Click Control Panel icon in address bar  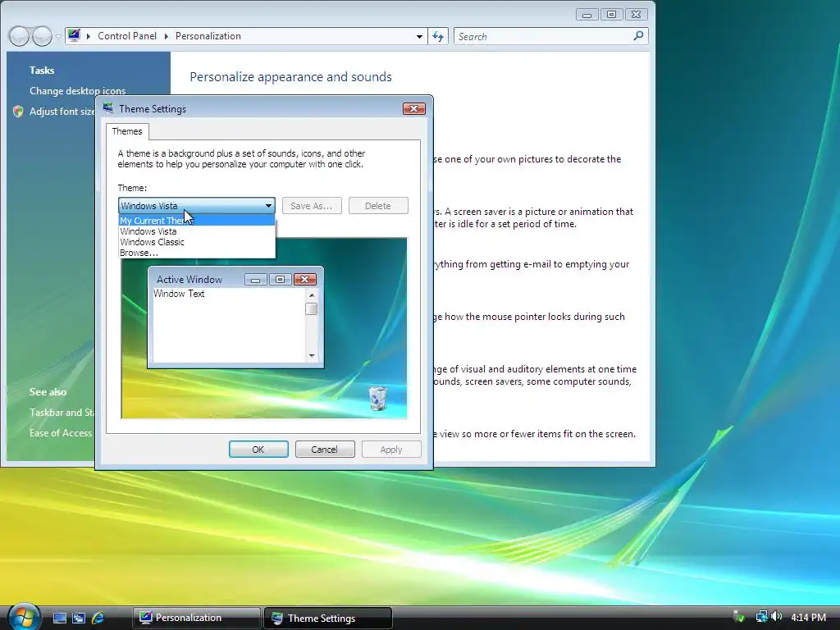point(74,36)
